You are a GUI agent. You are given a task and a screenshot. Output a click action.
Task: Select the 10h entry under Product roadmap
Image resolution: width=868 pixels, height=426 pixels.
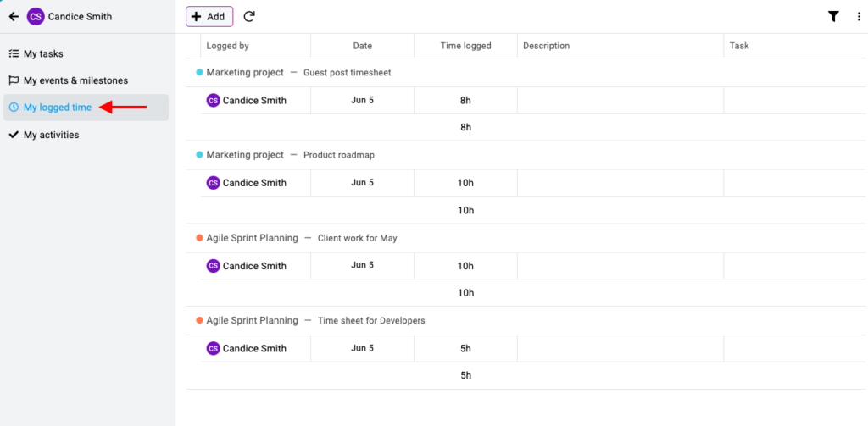tap(465, 183)
